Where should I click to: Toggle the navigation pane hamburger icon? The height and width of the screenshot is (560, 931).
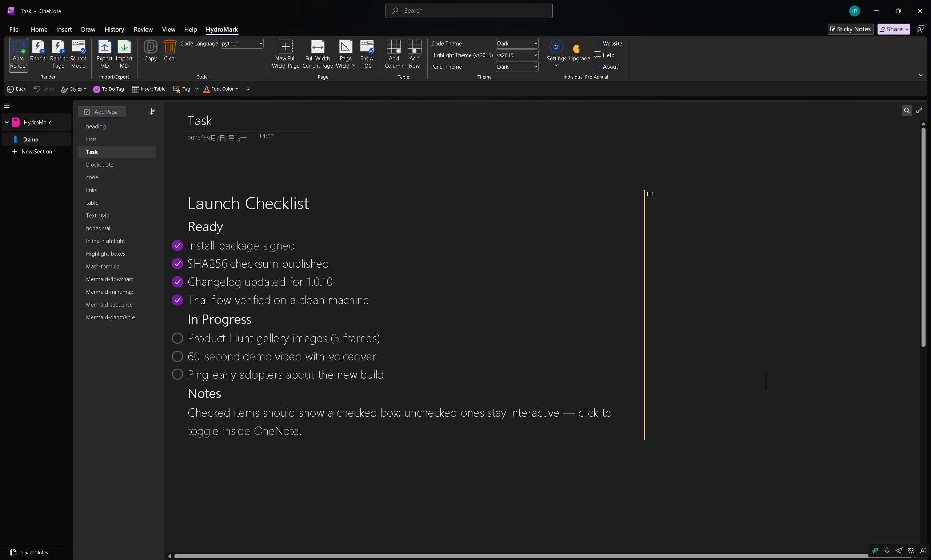coord(7,106)
